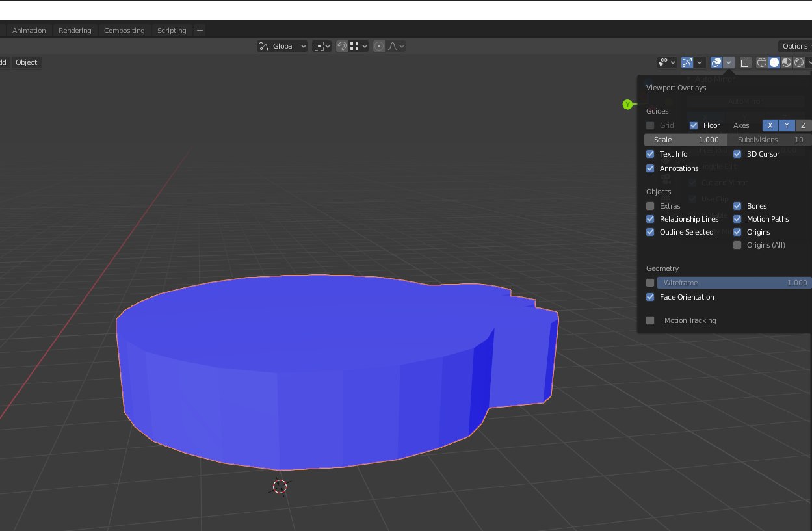Toggle the Show Overlays icon
The image size is (812, 531).
pyautogui.click(x=716, y=62)
